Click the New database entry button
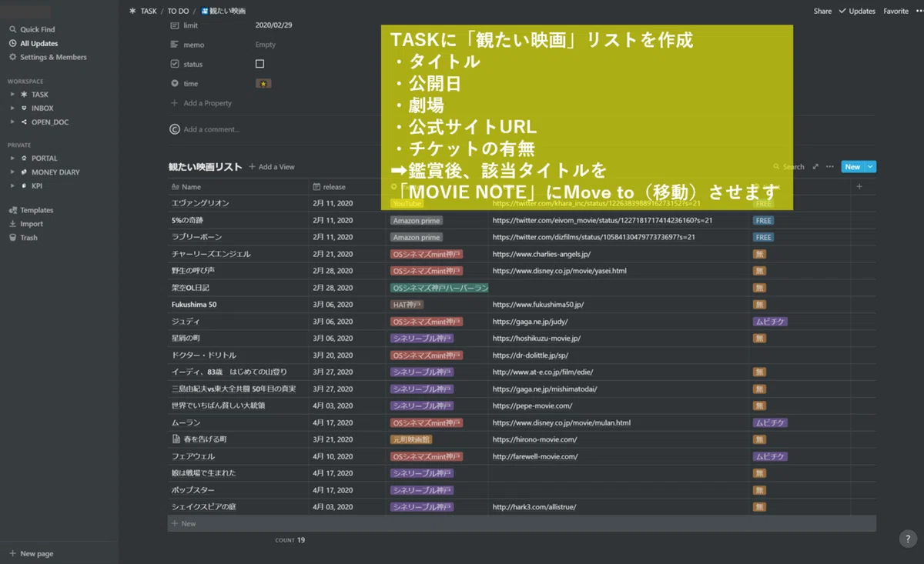This screenshot has height=564, width=924. pyautogui.click(x=852, y=167)
